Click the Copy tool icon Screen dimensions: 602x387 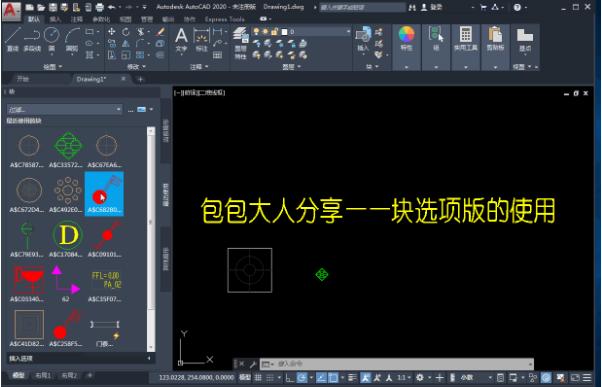(x=112, y=43)
